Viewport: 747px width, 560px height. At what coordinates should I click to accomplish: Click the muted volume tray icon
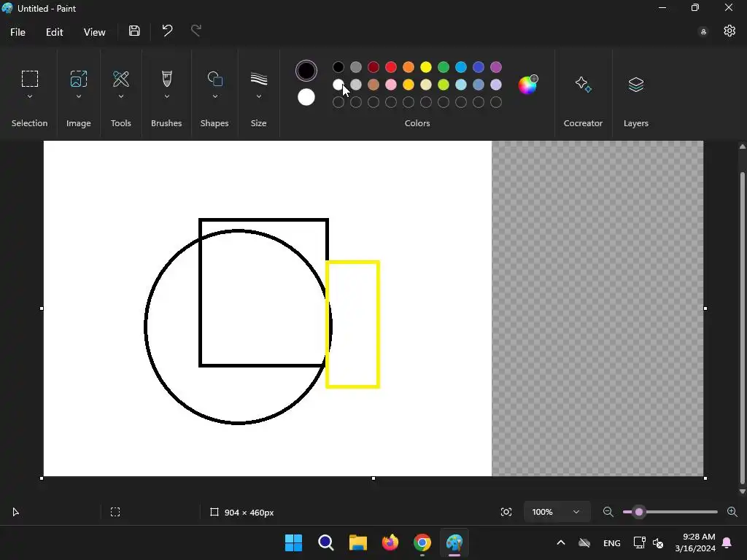coord(658,542)
